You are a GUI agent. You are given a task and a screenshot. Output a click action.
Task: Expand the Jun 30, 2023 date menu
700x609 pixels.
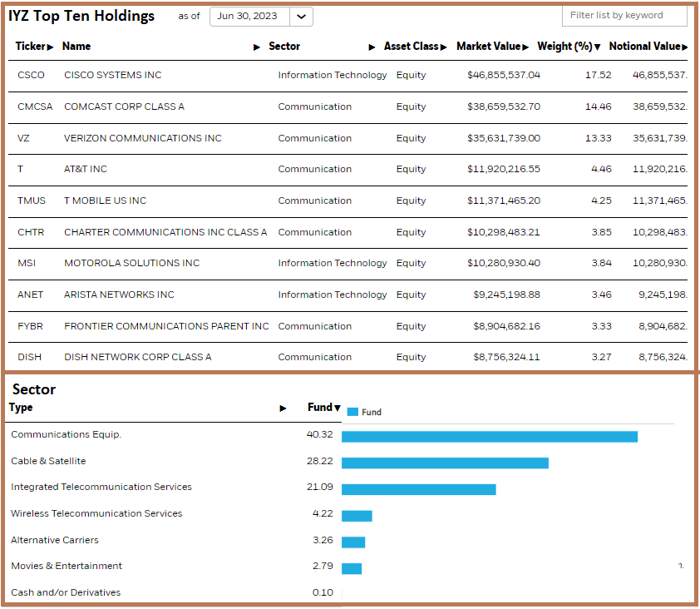pyautogui.click(x=300, y=16)
